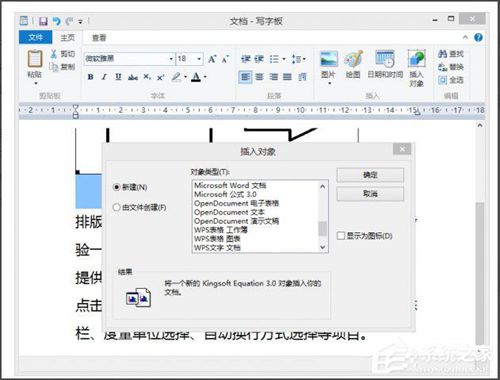Click the 确定 button in dialog
This screenshot has height=380, width=500.
[370, 175]
